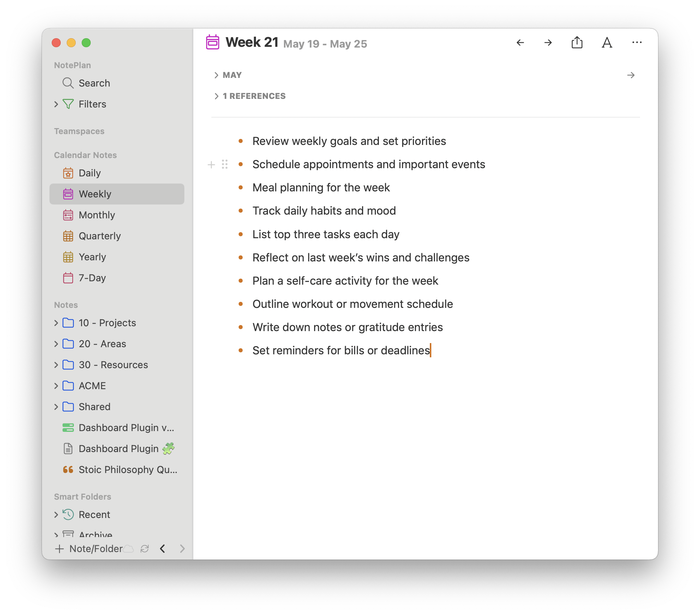This screenshot has height=615, width=700.
Task: Click the drag handle beside Schedule appointments
Action: [225, 164]
